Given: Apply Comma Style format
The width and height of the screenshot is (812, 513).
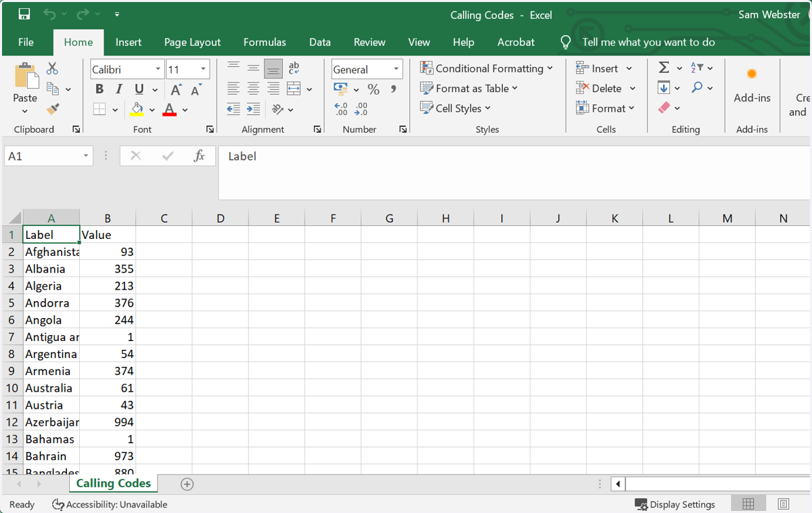Looking at the screenshot, I should click(x=393, y=89).
